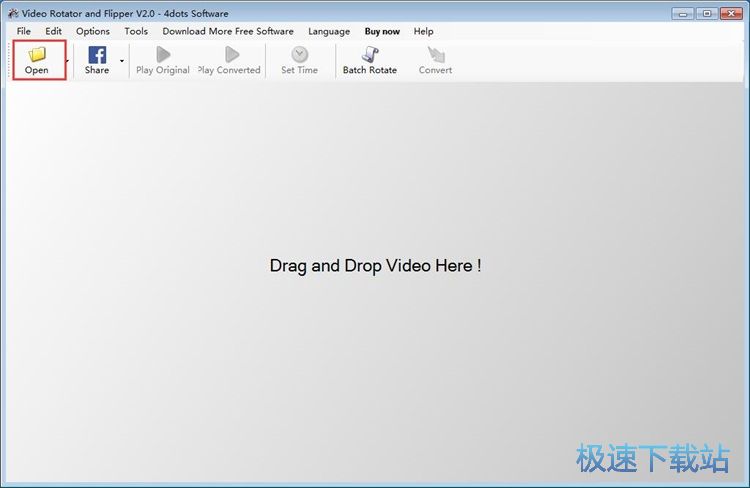Click the Set Time clock icon
Viewport: 750px width, 488px height.
pos(299,55)
